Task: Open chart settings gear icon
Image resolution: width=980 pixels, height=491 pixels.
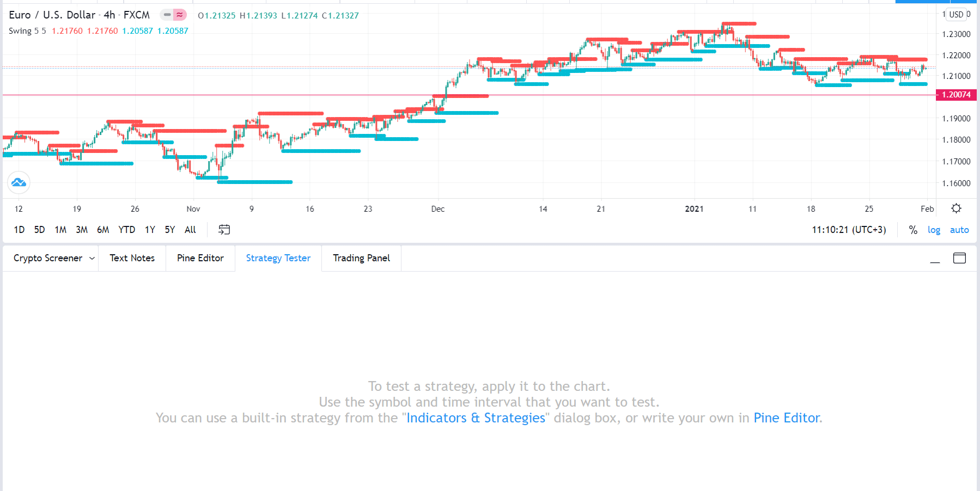Action: (956, 208)
